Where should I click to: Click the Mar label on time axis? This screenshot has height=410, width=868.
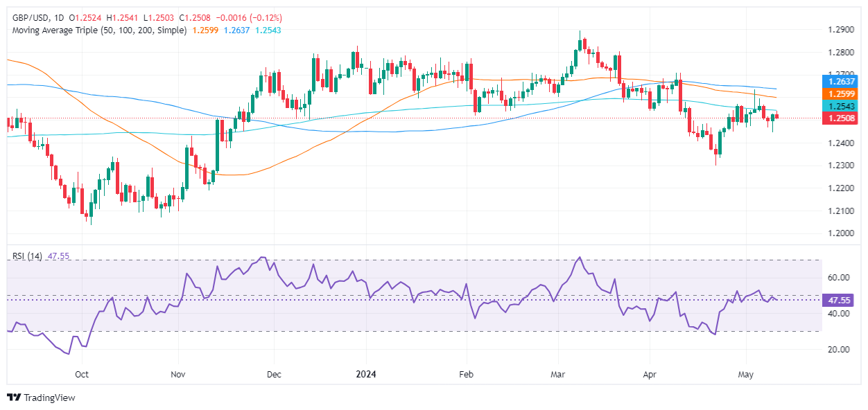click(x=559, y=374)
